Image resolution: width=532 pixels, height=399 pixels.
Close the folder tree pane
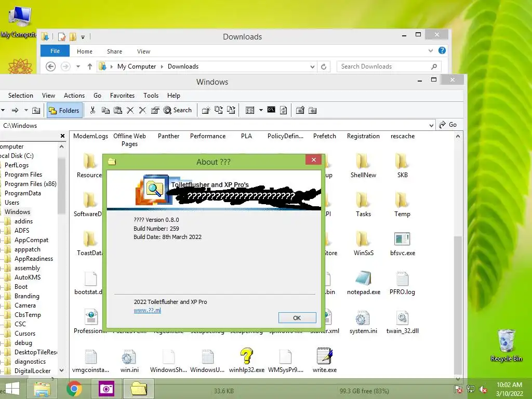62,136
